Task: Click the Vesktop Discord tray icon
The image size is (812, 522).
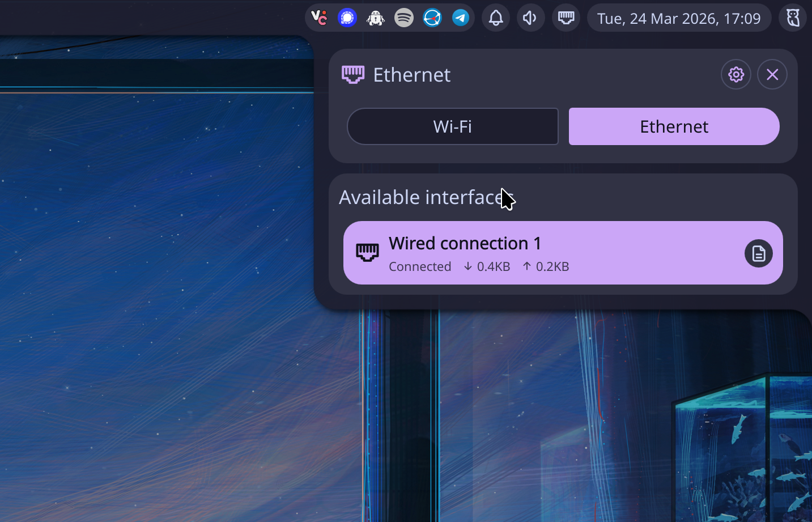Action: click(319, 18)
